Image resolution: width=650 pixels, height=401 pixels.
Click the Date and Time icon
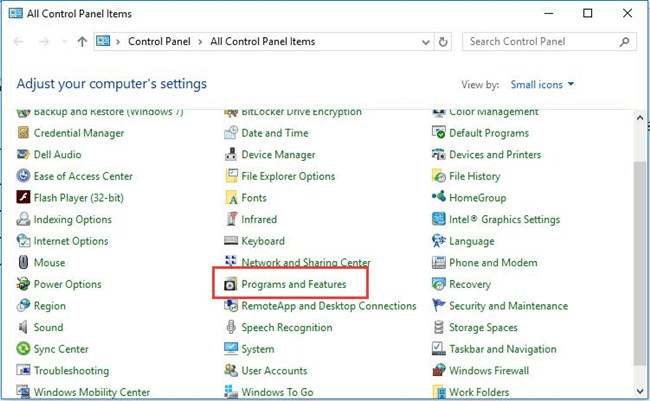pyautogui.click(x=231, y=133)
